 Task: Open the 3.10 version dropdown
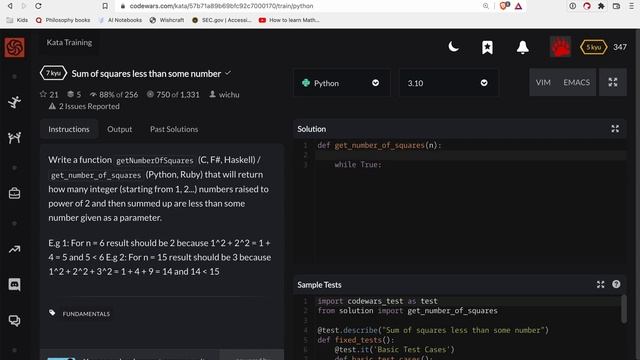click(449, 83)
